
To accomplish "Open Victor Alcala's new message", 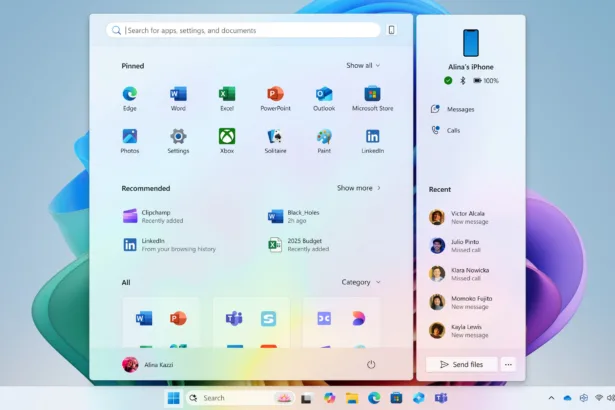I will 459,217.
